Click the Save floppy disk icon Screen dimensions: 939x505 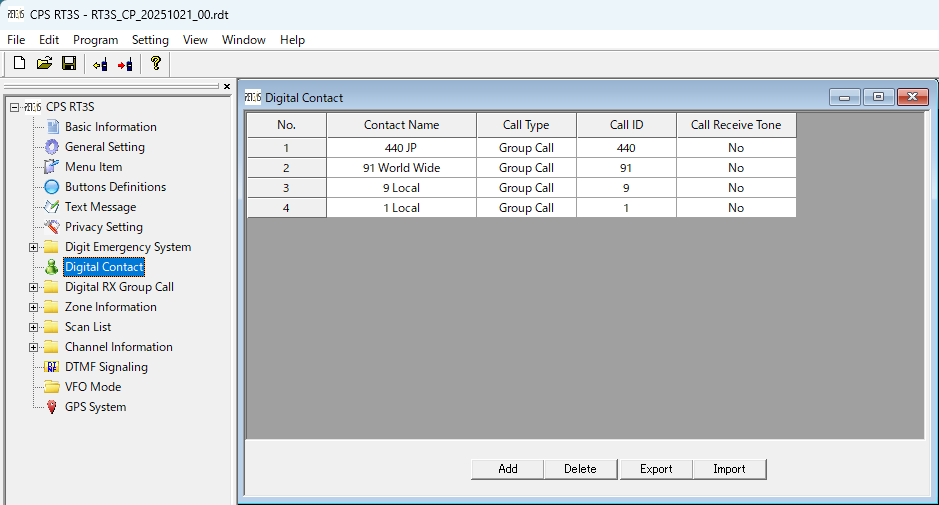69,64
